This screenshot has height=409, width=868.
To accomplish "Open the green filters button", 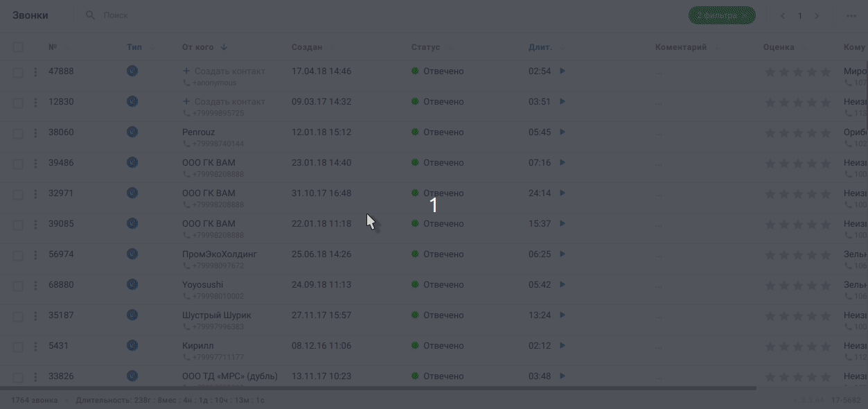I will coord(722,15).
